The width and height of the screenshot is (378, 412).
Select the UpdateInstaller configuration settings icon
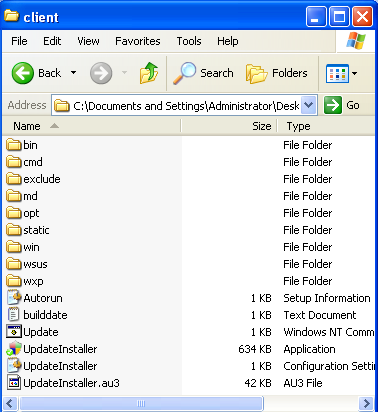pos(14,366)
